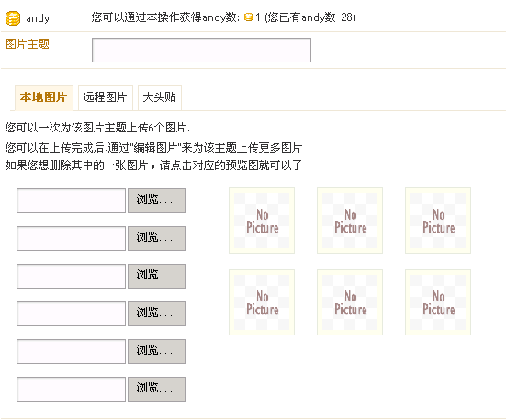Click the first 浏览 browse button
Screen dimensions: 506x420
point(156,200)
